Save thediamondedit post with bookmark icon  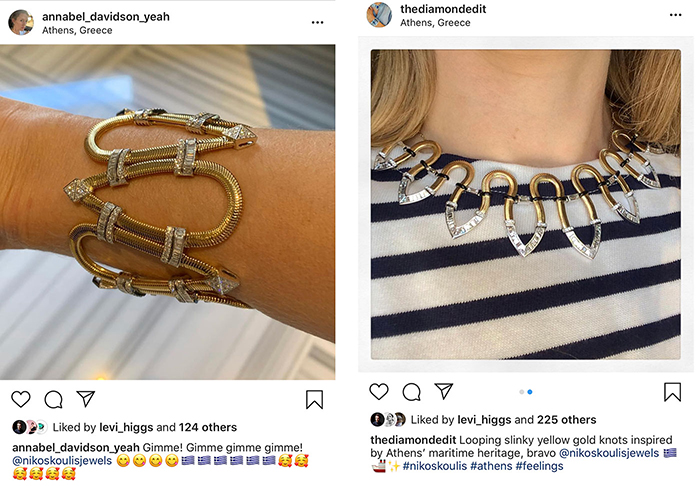(672, 392)
